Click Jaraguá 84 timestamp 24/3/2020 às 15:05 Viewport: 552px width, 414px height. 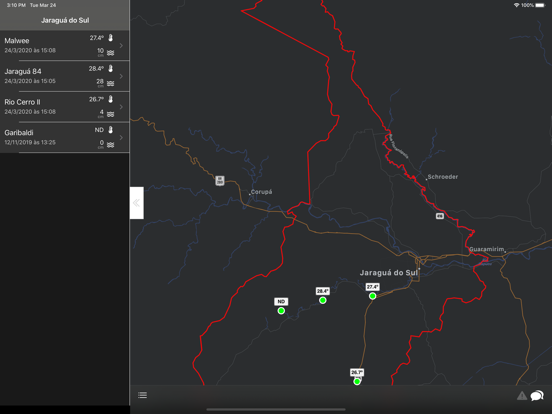click(x=30, y=81)
